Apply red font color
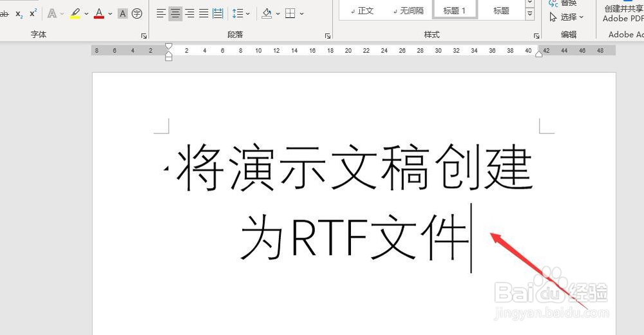This screenshot has height=335, width=644. pos(99,14)
